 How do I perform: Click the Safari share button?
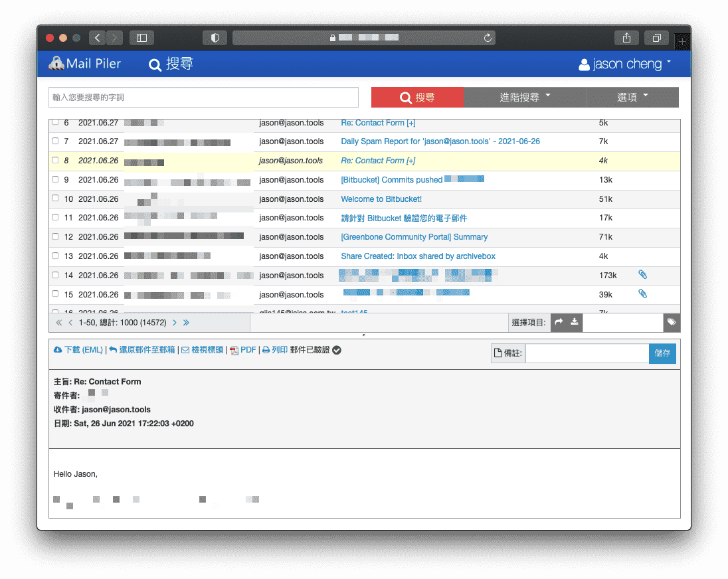click(626, 38)
